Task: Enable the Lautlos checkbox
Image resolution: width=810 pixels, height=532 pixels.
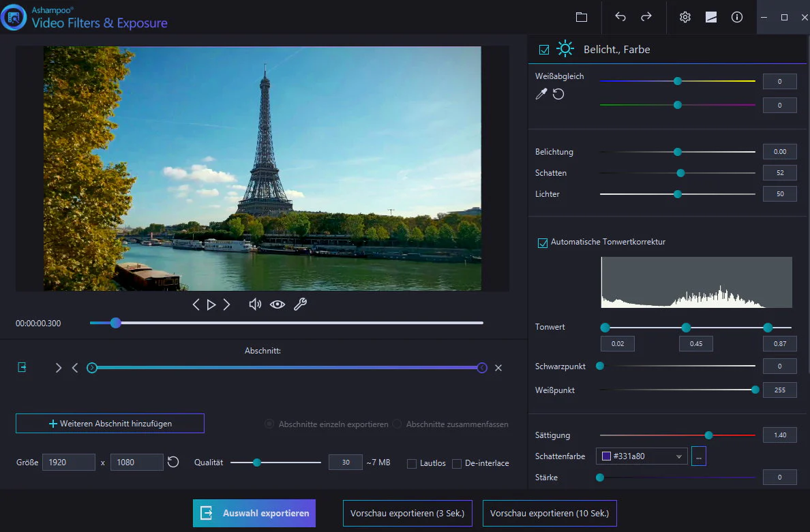Action: pos(412,463)
